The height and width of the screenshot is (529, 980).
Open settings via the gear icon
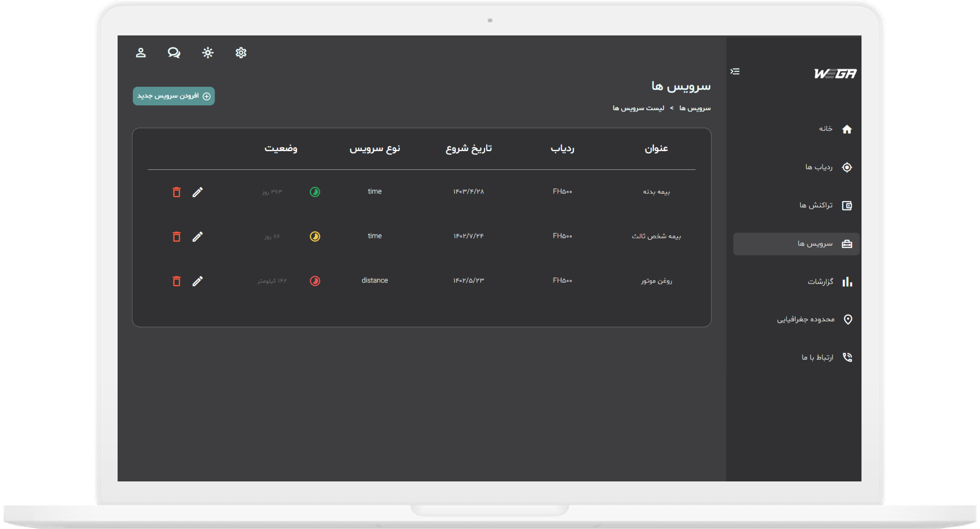pyautogui.click(x=241, y=53)
